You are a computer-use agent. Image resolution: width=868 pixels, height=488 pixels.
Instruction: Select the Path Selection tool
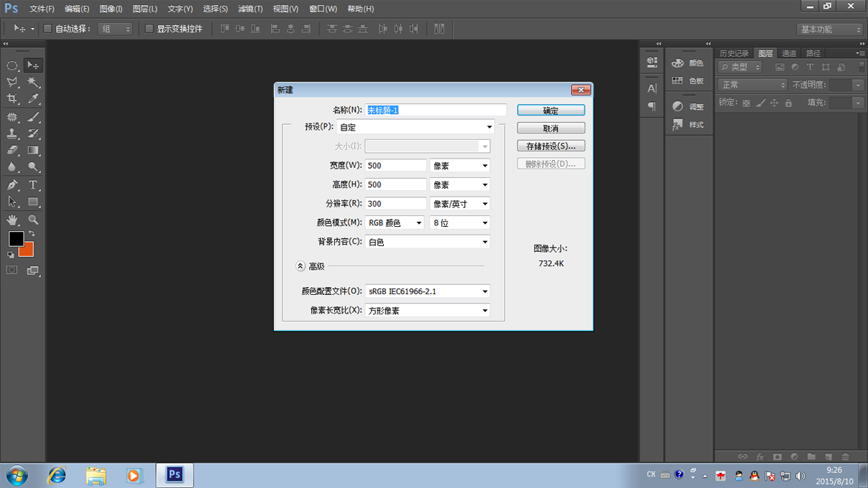point(12,202)
